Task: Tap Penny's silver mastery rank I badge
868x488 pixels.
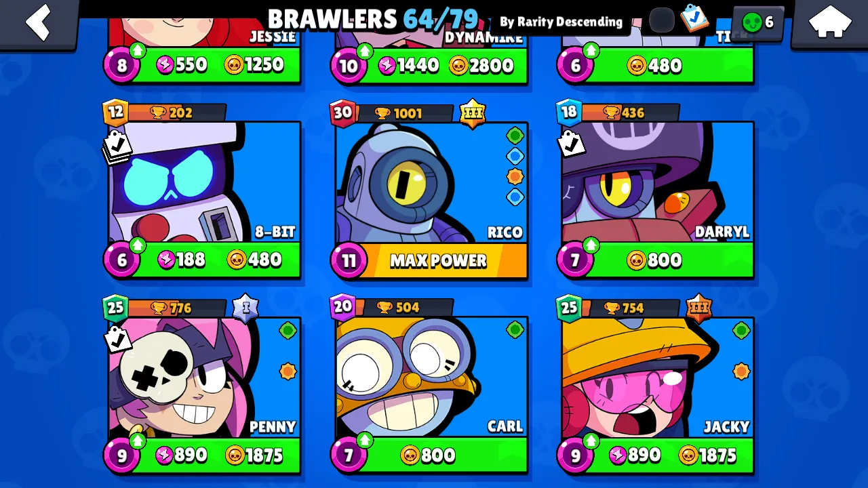Action: tap(245, 308)
